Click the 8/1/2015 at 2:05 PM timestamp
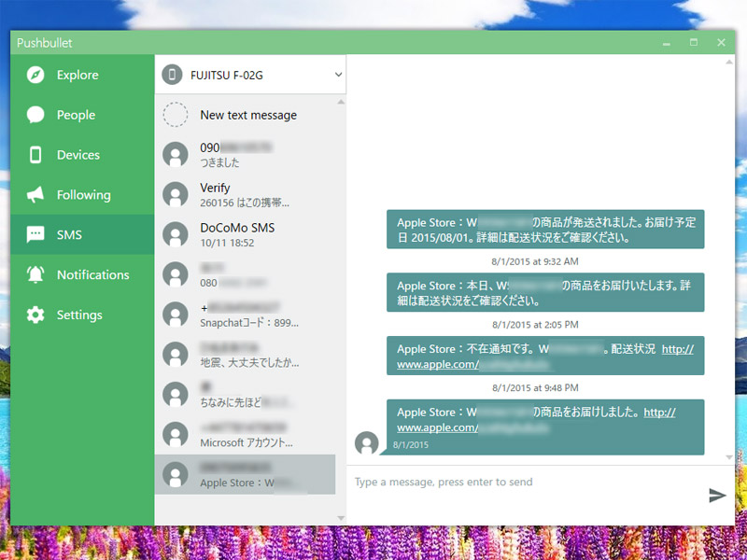The height and width of the screenshot is (560, 747). point(535,325)
